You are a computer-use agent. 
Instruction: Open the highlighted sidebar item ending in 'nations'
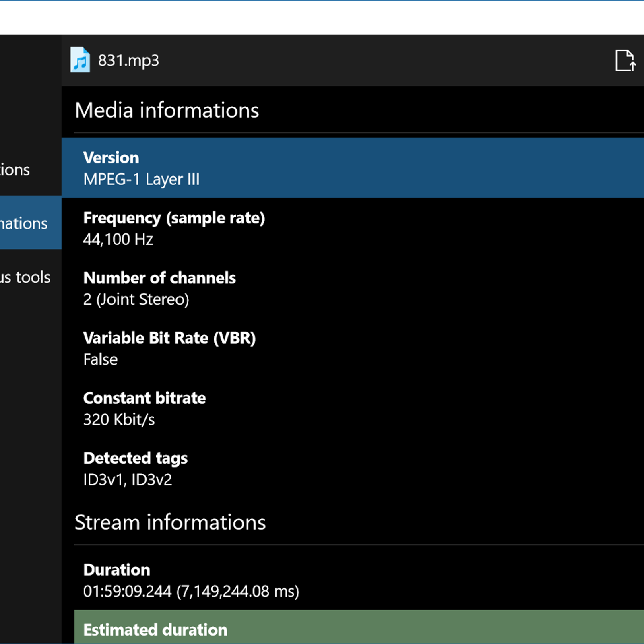pyautogui.click(x=31, y=223)
